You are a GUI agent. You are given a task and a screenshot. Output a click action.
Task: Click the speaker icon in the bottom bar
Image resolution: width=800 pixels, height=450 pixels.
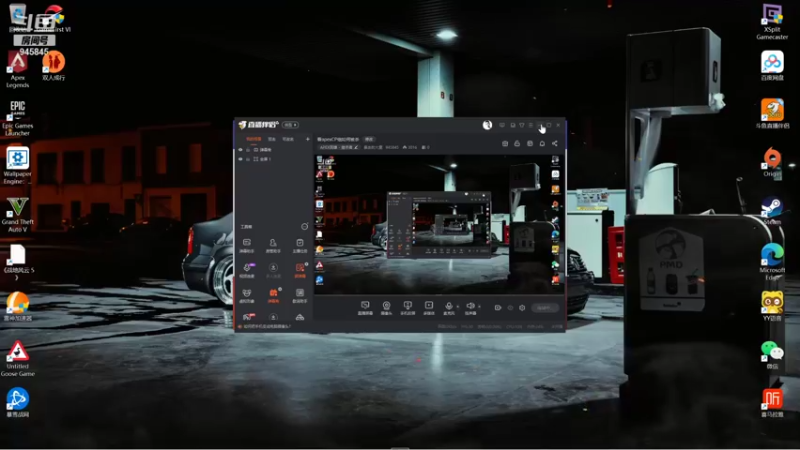[x=470, y=308]
